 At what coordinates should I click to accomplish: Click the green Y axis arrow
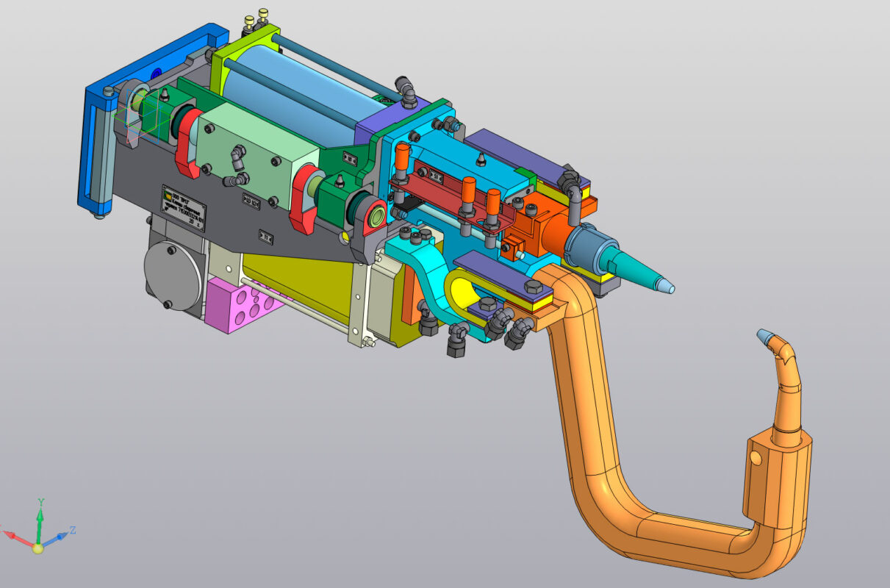point(40,517)
